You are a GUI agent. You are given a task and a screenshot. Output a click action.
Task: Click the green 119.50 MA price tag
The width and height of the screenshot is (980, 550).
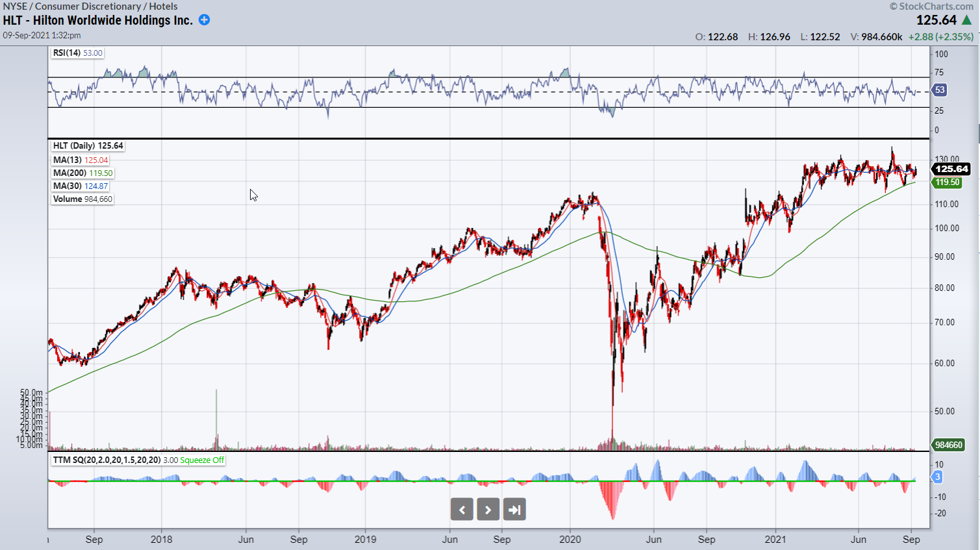[x=948, y=182]
